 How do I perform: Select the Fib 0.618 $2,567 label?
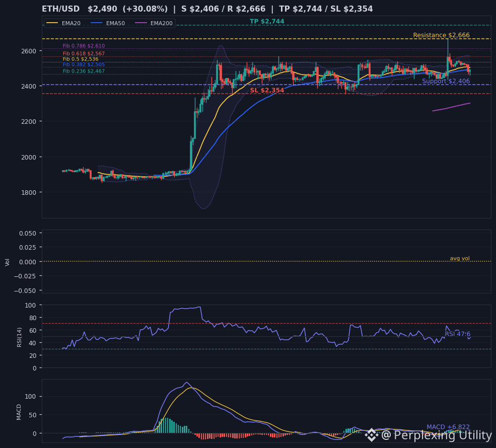point(84,54)
